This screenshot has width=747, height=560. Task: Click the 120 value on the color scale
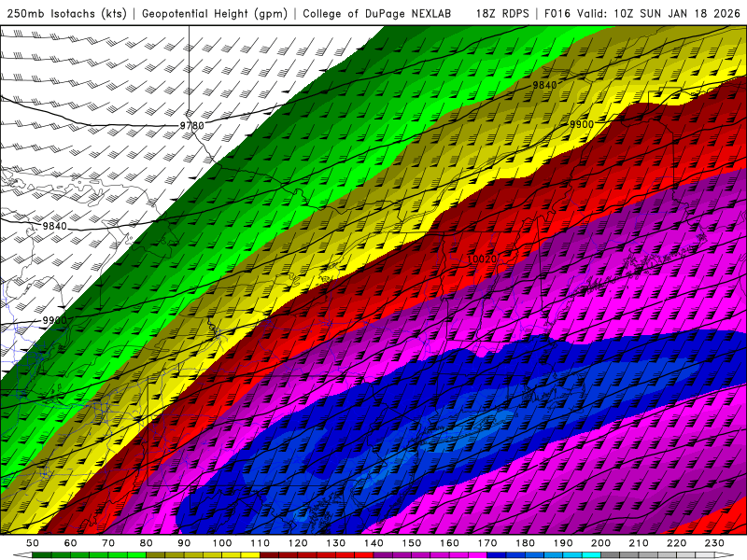pyautogui.click(x=298, y=543)
